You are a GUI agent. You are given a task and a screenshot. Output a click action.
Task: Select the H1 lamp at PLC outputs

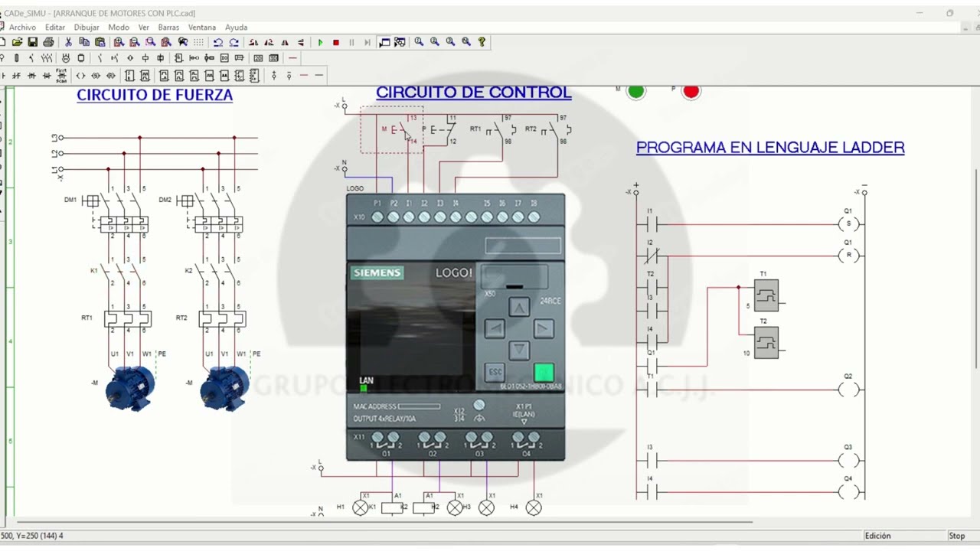tap(360, 507)
